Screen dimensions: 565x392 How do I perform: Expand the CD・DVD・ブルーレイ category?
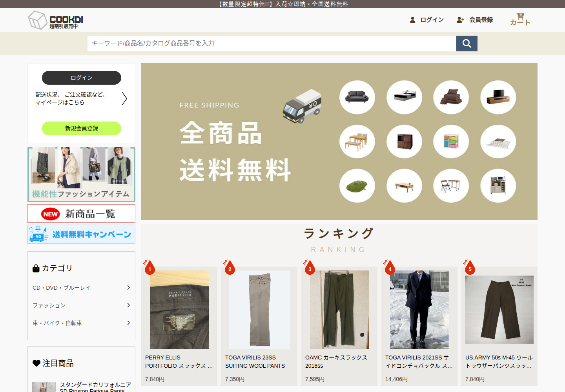coord(82,288)
